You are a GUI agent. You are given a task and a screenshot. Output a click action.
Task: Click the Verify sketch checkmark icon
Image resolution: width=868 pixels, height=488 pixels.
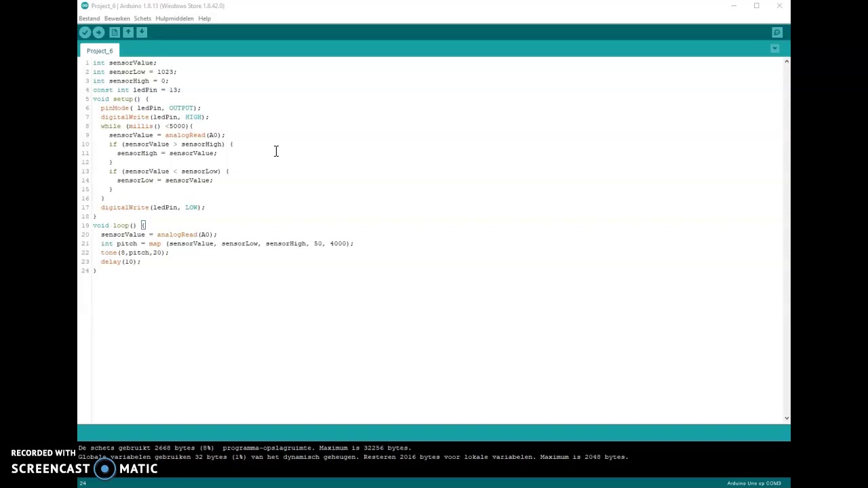(85, 33)
